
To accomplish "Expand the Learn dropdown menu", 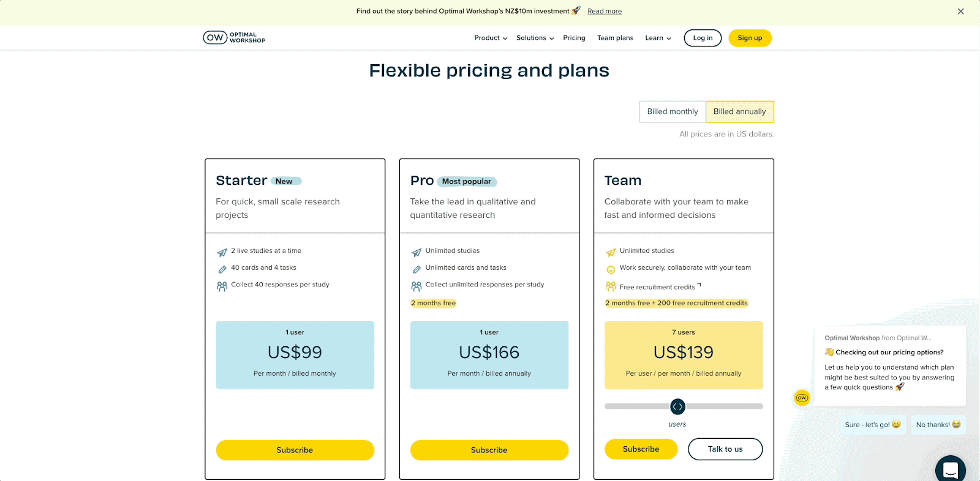I will tap(658, 38).
